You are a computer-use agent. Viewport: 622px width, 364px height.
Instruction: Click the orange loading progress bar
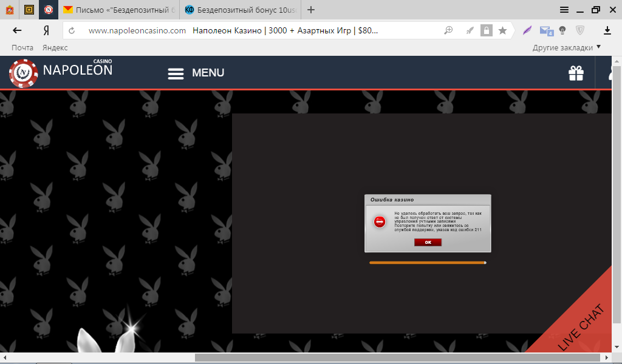point(428,263)
